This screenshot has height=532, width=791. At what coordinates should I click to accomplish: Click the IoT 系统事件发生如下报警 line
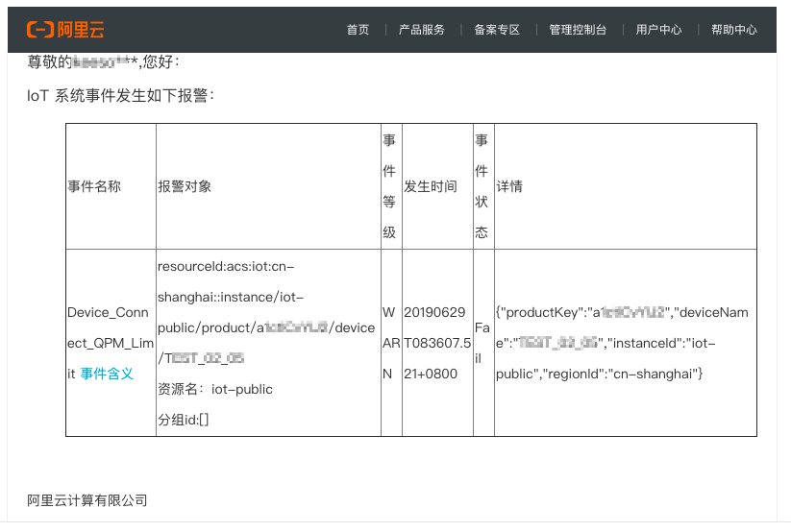pyautogui.click(x=120, y=95)
